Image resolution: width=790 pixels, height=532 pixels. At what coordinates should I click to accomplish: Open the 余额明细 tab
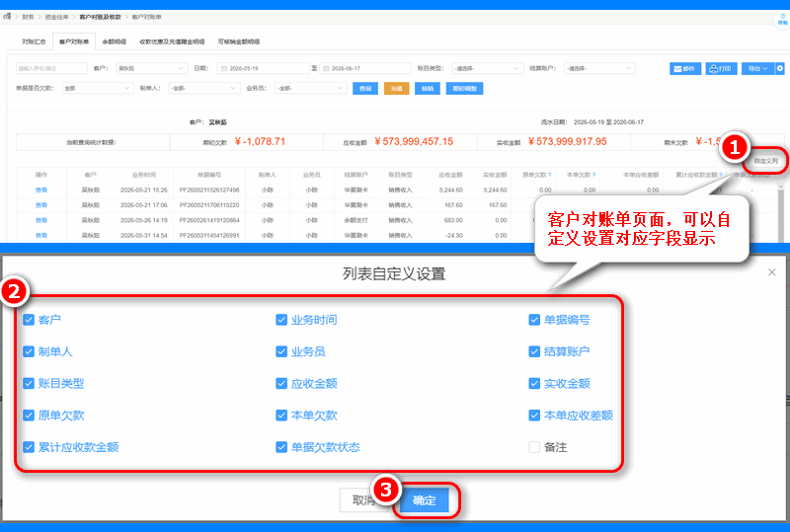coord(115,41)
